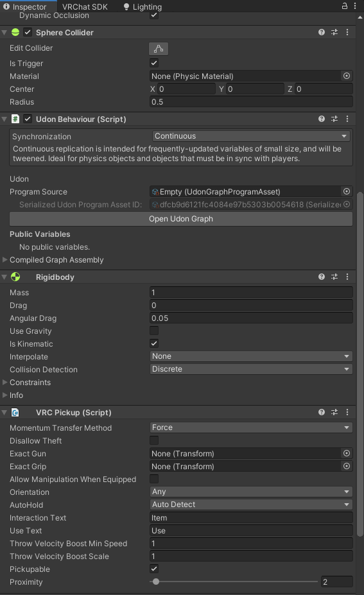Open Sphere Collider more options menu
This screenshot has width=364, height=595.
tap(347, 32)
